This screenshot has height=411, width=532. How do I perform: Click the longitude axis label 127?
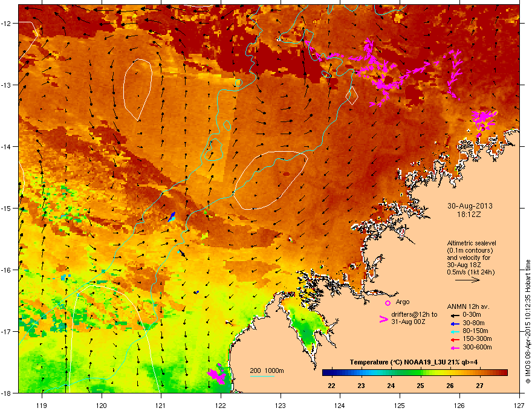coord(519,405)
